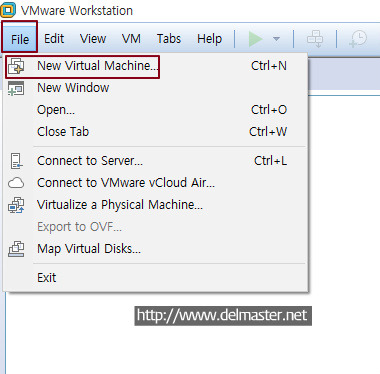The width and height of the screenshot is (380, 374).
Task: Click the Ctrl+W shortcut text
Action: pos(268,132)
